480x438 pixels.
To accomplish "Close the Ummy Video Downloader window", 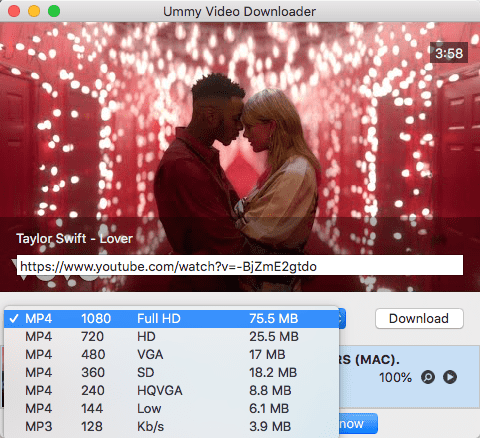I will pyautogui.click(x=14, y=11).
